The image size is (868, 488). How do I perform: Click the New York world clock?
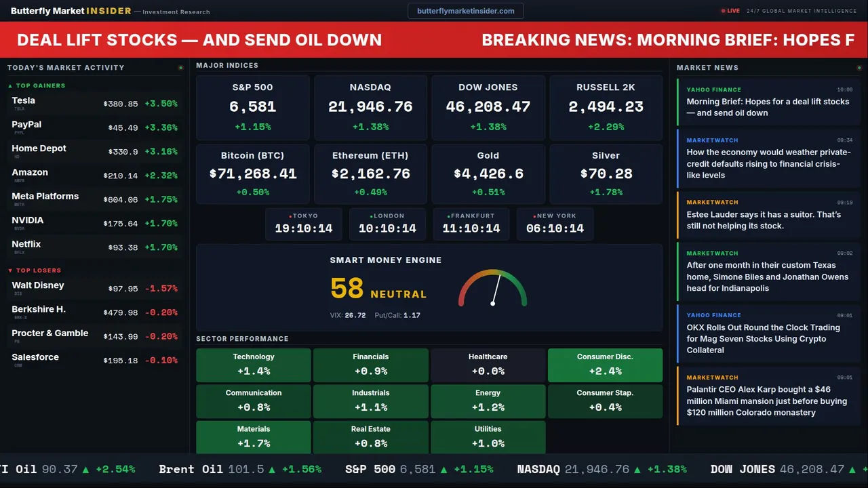[x=555, y=224]
